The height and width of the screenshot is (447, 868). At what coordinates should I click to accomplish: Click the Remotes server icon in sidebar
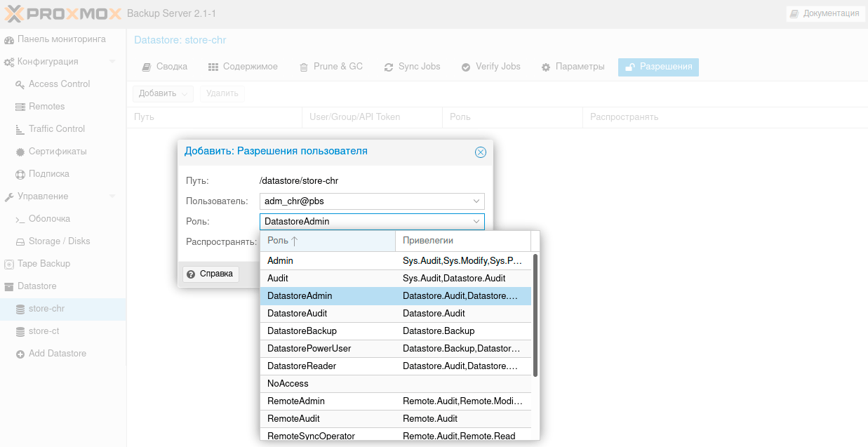(x=20, y=107)
